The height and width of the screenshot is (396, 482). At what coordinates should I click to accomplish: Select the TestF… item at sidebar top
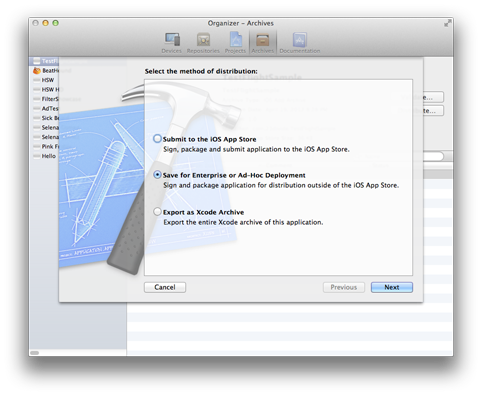pyautogui.click(x=78, y=61)
